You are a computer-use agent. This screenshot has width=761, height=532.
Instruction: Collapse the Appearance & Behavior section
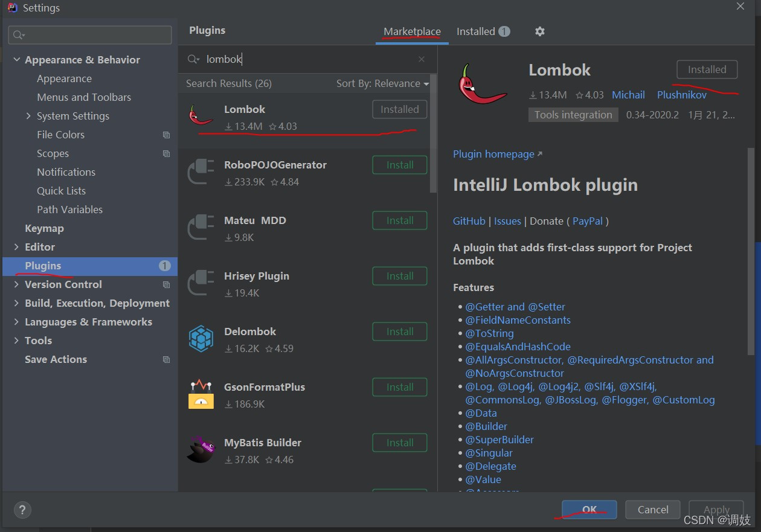click(x=16, y=60)
